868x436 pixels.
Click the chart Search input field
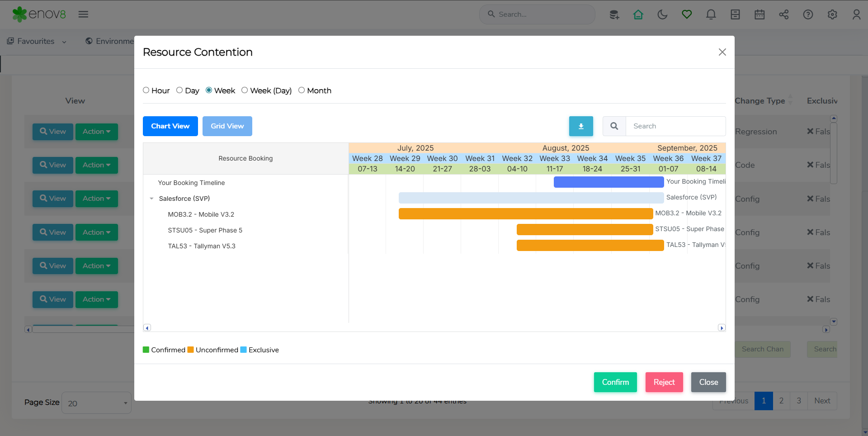coord(675,126)
